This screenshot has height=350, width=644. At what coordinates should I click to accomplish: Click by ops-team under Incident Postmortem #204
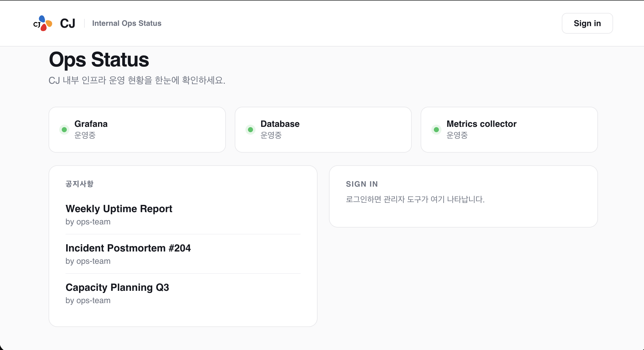tap(88, 261)
